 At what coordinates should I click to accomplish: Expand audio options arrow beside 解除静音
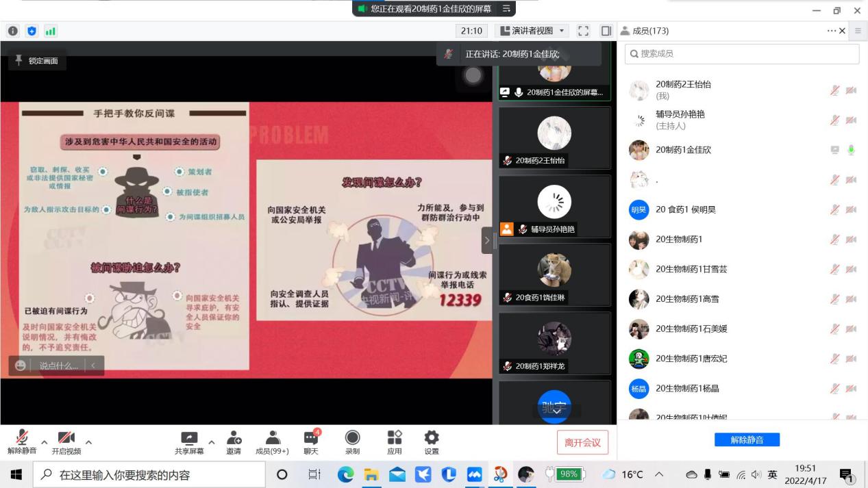point(45,442)
